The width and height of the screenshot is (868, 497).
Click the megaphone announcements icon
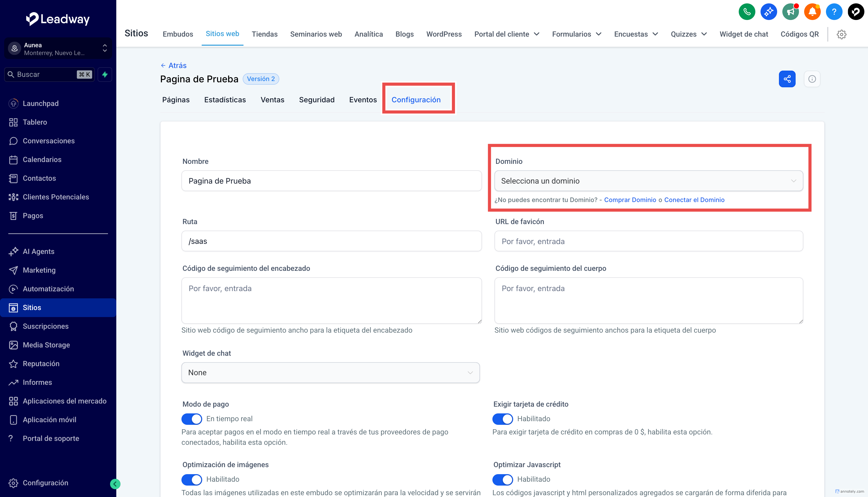(790, 12)
